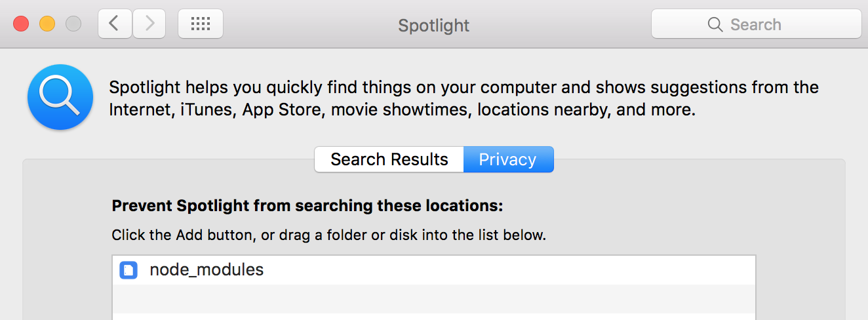868x320 pixels.
Task: Click the 'Click the Add button' instruction text
Action: coord(328,235)
